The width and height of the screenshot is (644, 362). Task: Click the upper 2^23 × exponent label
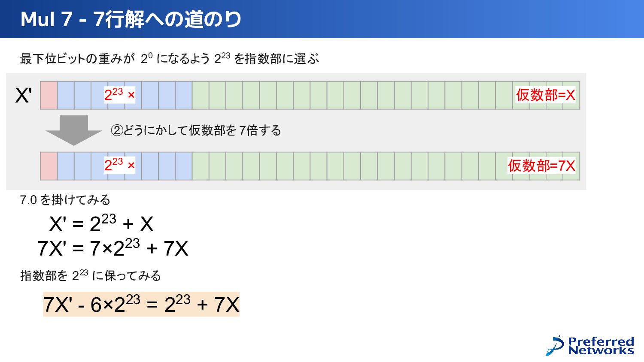(120, 95)
